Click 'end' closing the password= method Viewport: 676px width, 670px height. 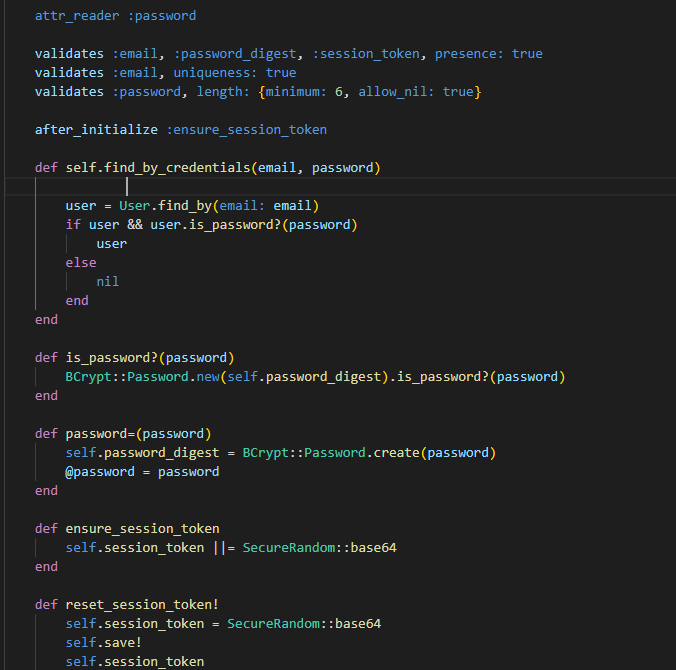46,490
